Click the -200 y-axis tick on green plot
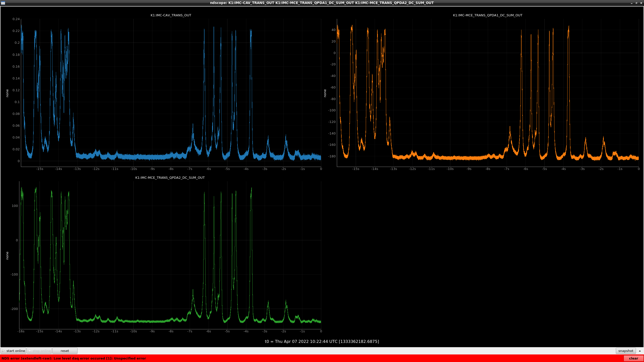644x362 pixels. 14,309
